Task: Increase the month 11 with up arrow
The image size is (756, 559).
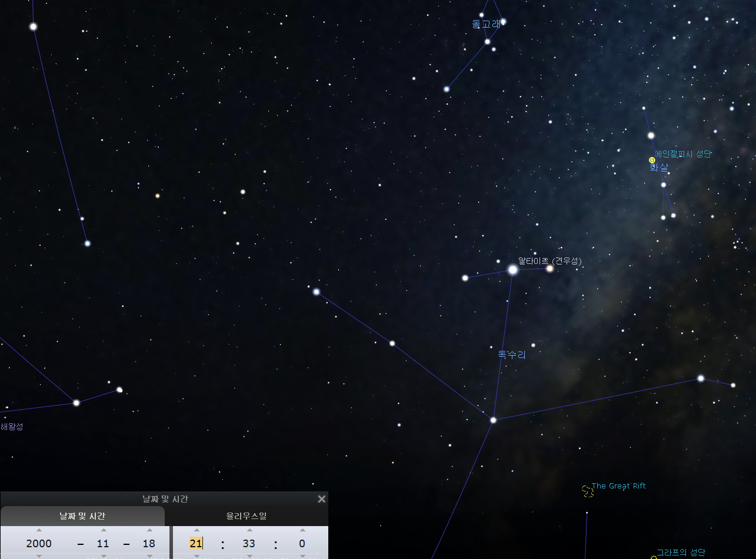Action: click(103, 530)
